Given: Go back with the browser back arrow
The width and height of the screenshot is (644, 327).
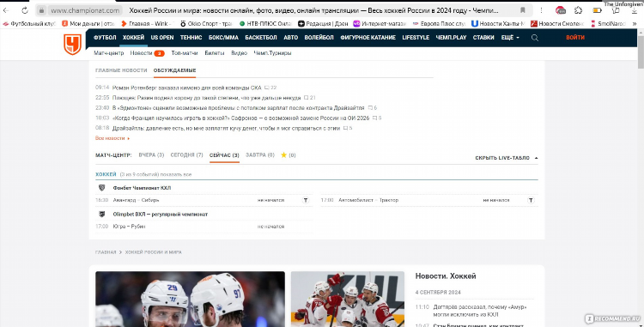Looking at the screenshot, I should [6, 10].
